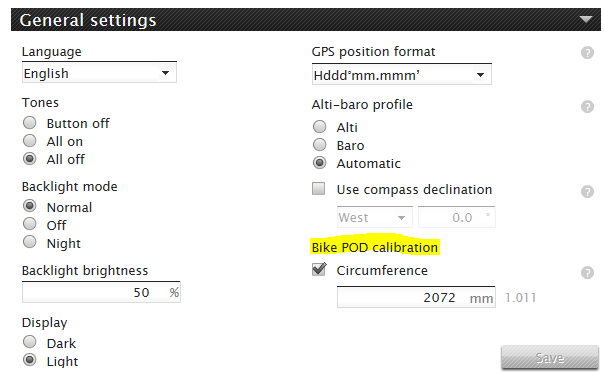Collapse the General settings panel arrow

pos(586,19)
